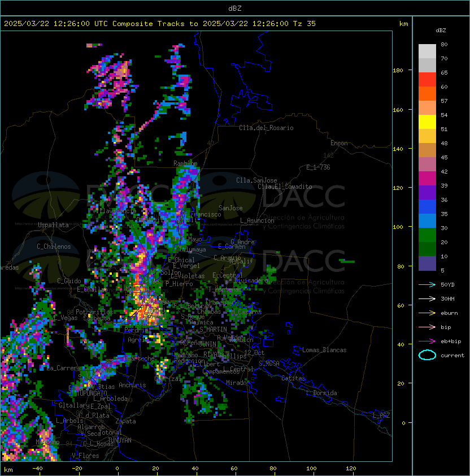Screen dimensions: 470x476
Task: Select the light gray 70-80 dBZ swatch
Action: [x=427, y=51]
